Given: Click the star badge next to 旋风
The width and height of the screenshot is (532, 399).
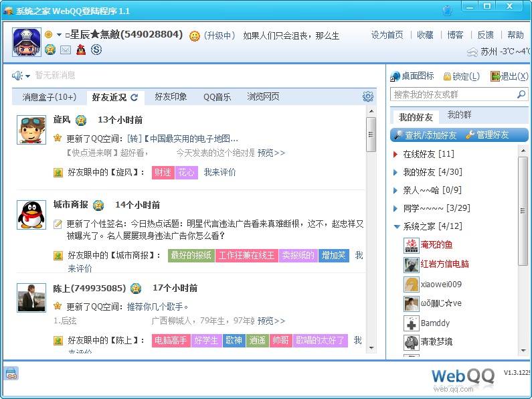Looking at the screenshot, I should tap(81, 120).
